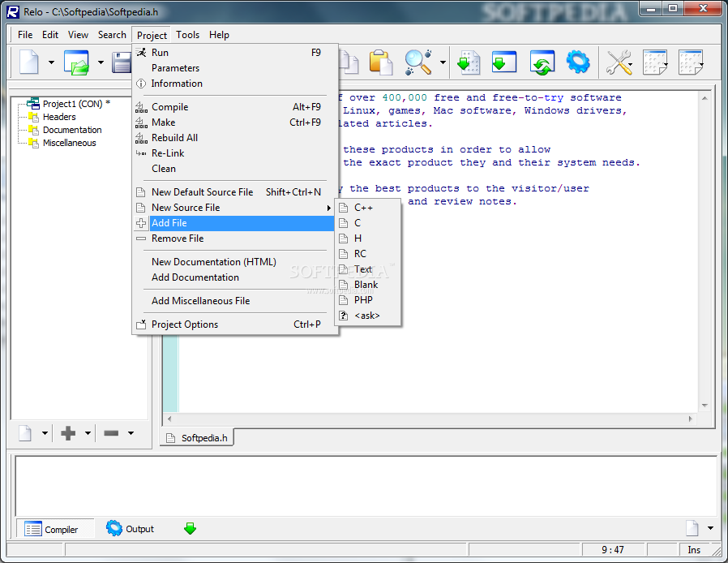Open the New file dropdown arrow in toolbar
The width and height of the screenshot is (728, 563).
[x=51, y=62]
